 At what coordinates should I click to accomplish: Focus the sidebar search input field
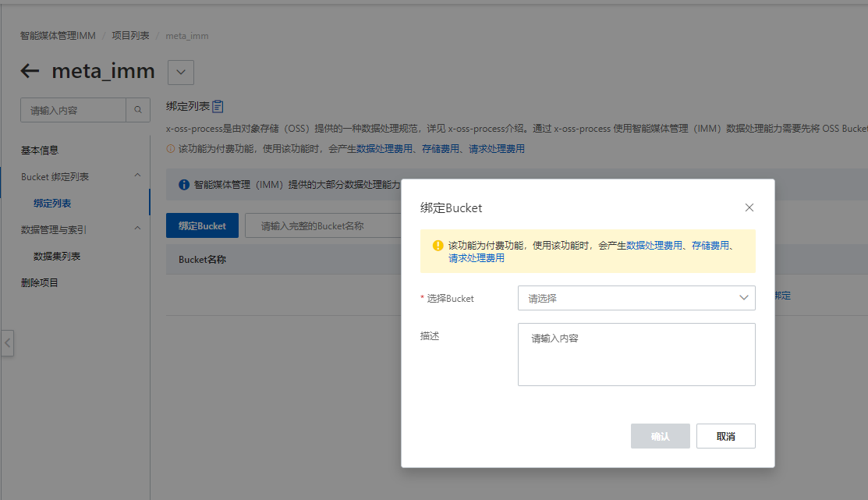73,110
